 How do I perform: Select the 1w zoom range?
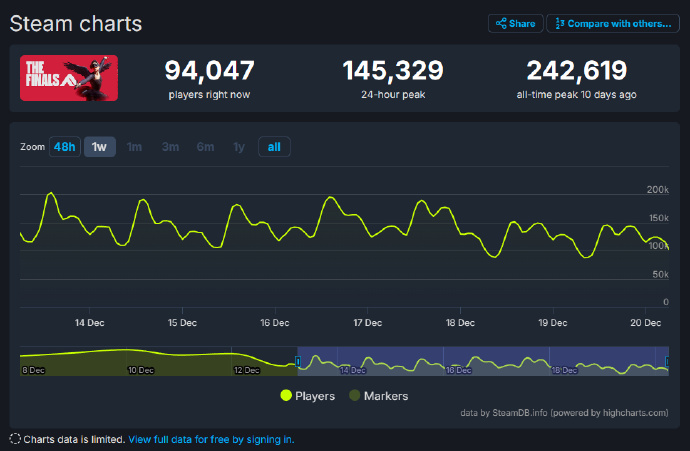click(99, 147)
